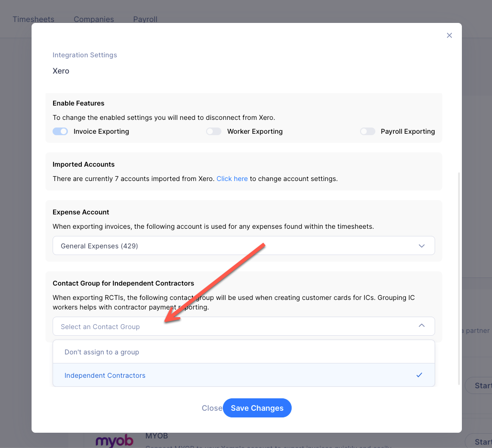Click the MYOB integration title text
The height and width of the screenshot is (448, 492).
[156, 436]
